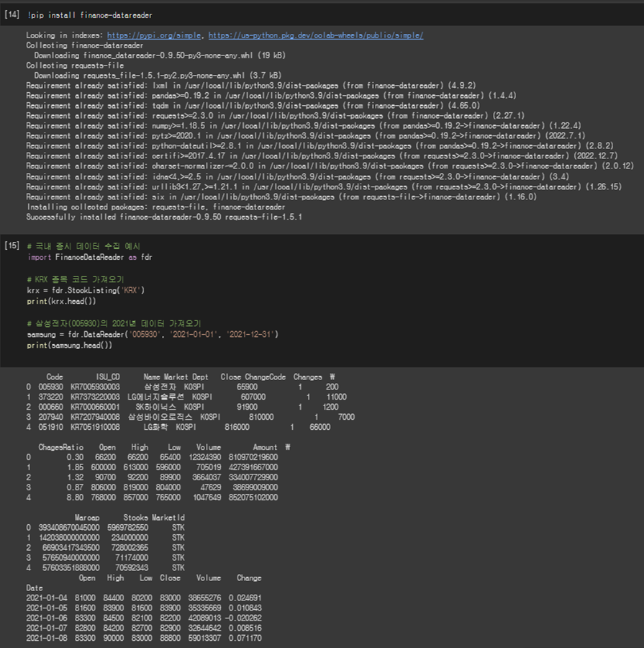The height and width of the screenshot is (648, 644).
Task: Click the Volume value '38655276'
Action: point(204,598)
